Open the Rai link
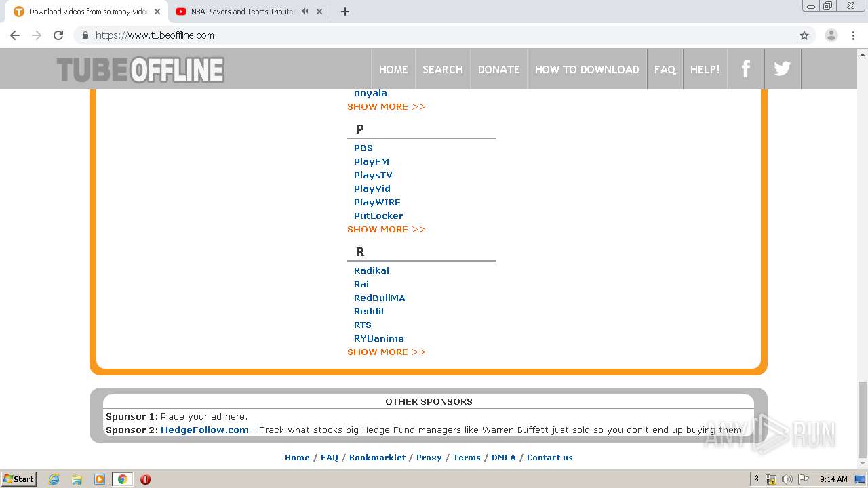Image resolution: width=868 pixels, height=488 pixels. 361,284
